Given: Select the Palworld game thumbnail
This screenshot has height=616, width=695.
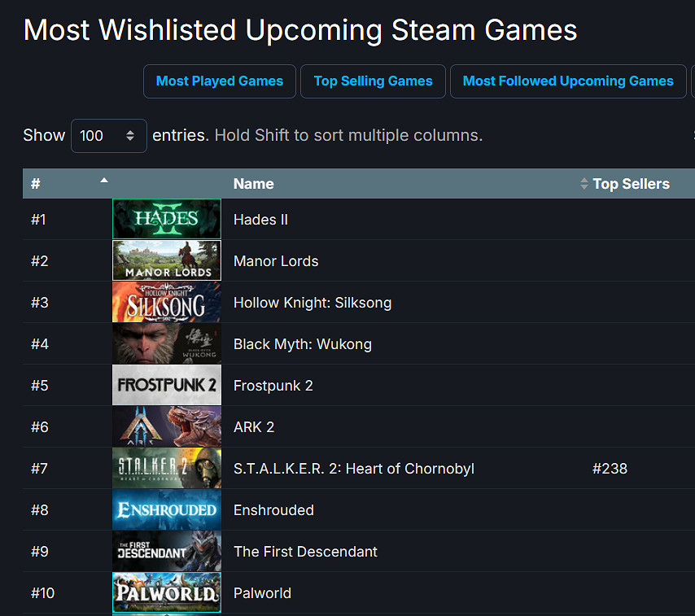Looking at the screenshot, I should [x=166, y=592].
